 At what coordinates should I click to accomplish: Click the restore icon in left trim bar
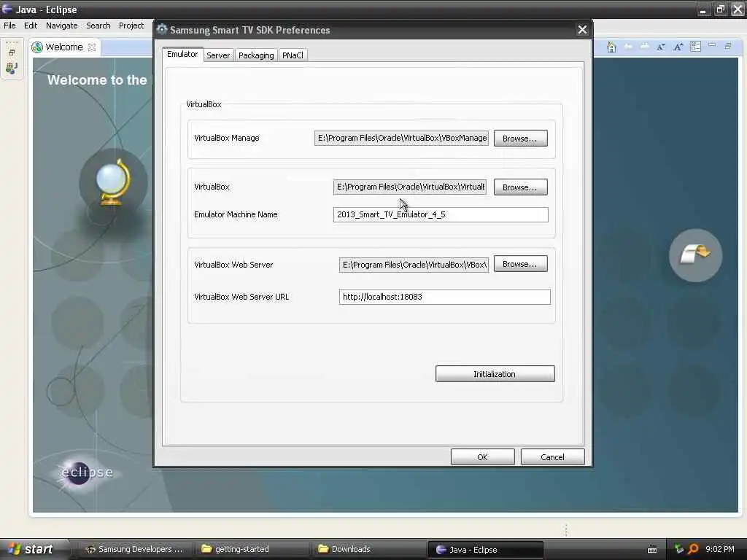pos(12,52)
